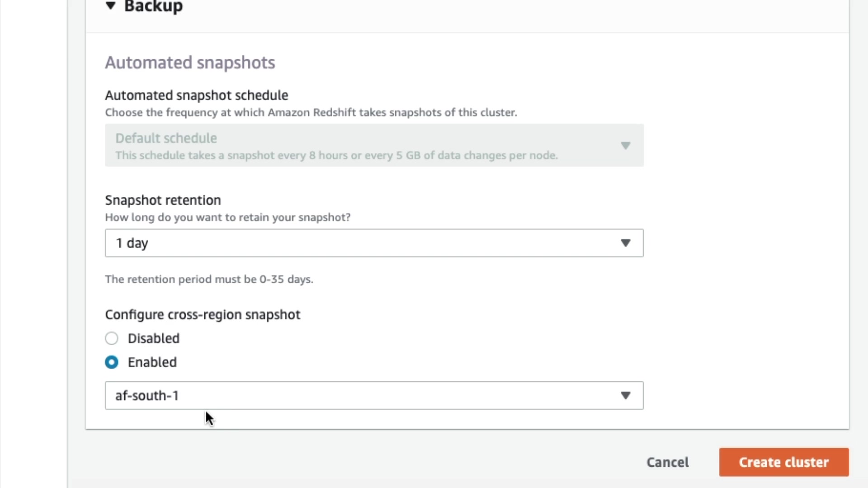868x488 pixels.
Task: Click the Enabled option label
Action: (152, 362)
